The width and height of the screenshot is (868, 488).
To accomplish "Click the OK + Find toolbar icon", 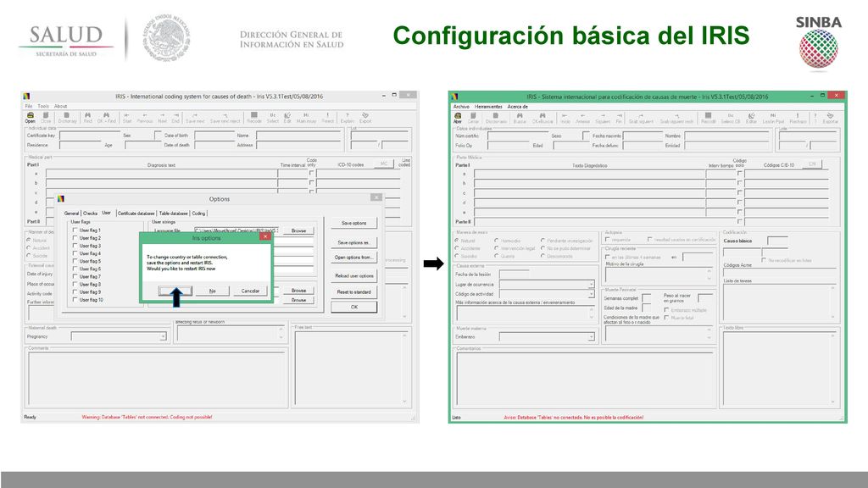I will (106, 117).
